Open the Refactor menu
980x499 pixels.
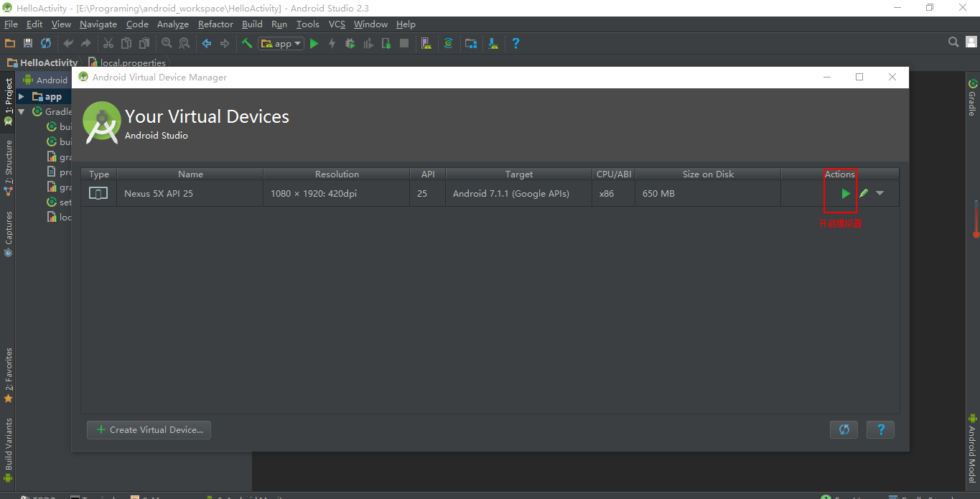pyautogui.click(x=215, y=24)
